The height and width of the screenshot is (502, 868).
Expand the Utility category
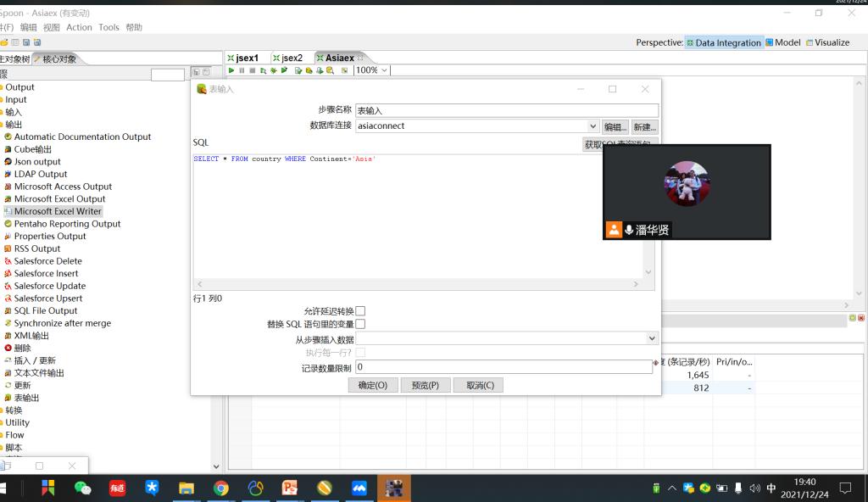(x=17, y=422)
